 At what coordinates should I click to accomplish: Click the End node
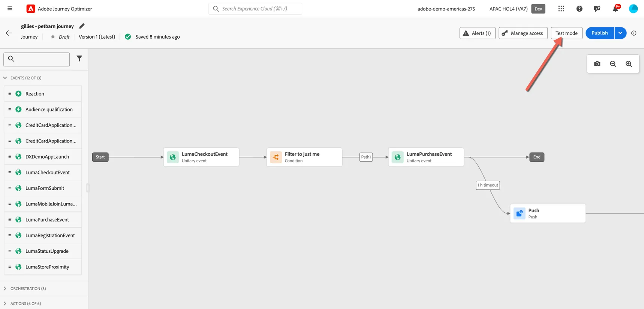tap(537, 157)
